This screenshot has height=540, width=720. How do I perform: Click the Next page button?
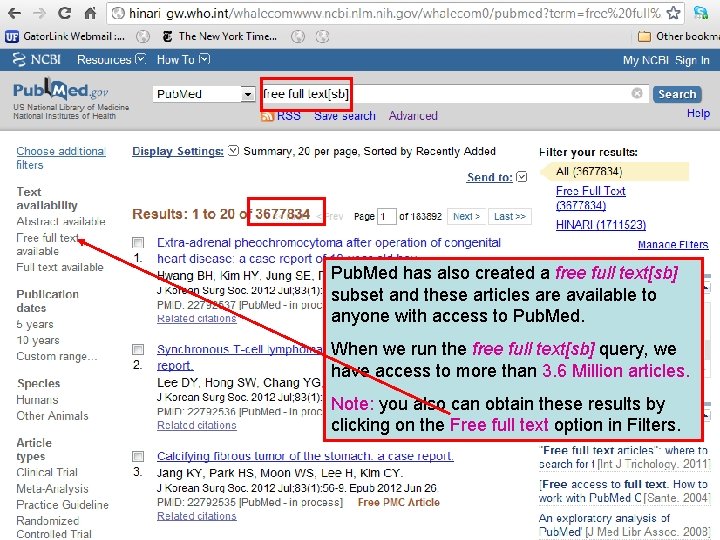pyautogui.click(x=466, y=216)
